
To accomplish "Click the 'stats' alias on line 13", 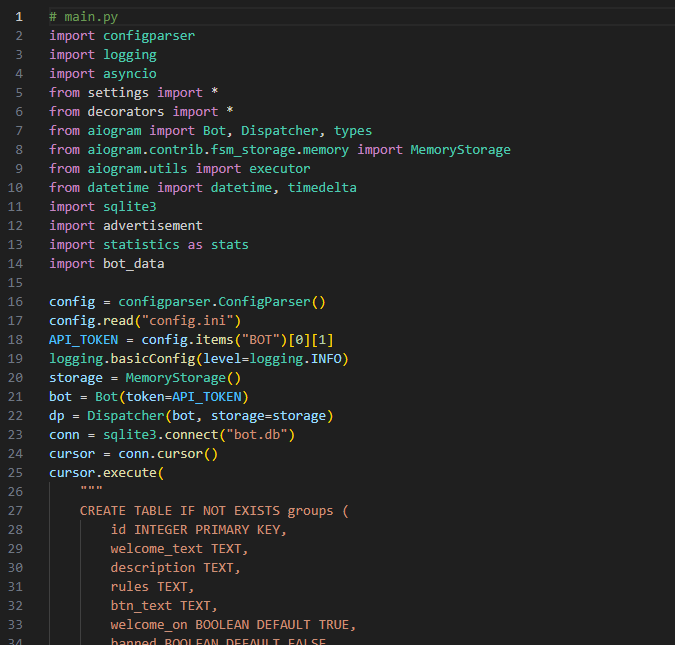I will pyautogui.click(x=229, y=245).
